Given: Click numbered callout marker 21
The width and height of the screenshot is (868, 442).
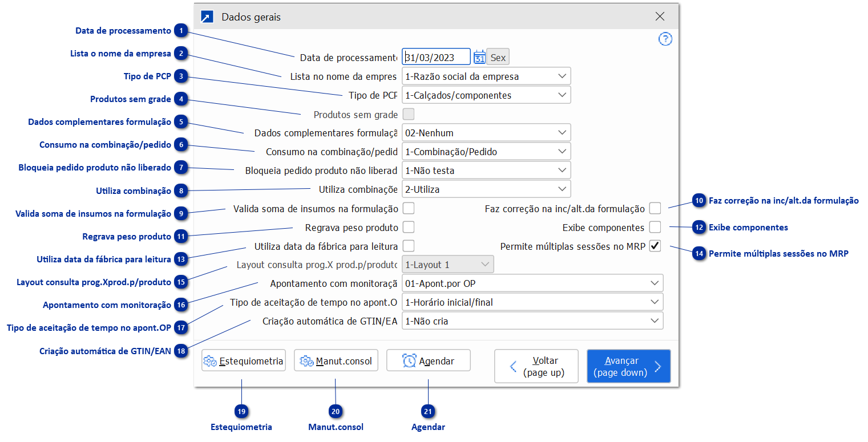Looking at the screenshot, I should pyautogui.click(x=428, y=411).
